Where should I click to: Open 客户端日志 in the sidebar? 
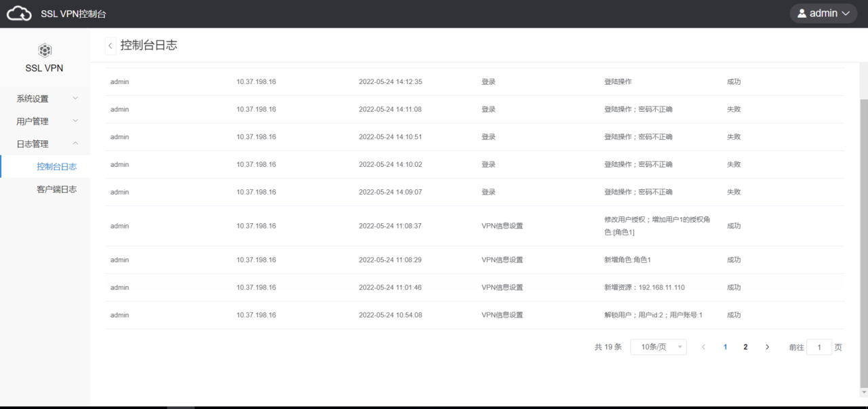[x=45, y=189]
